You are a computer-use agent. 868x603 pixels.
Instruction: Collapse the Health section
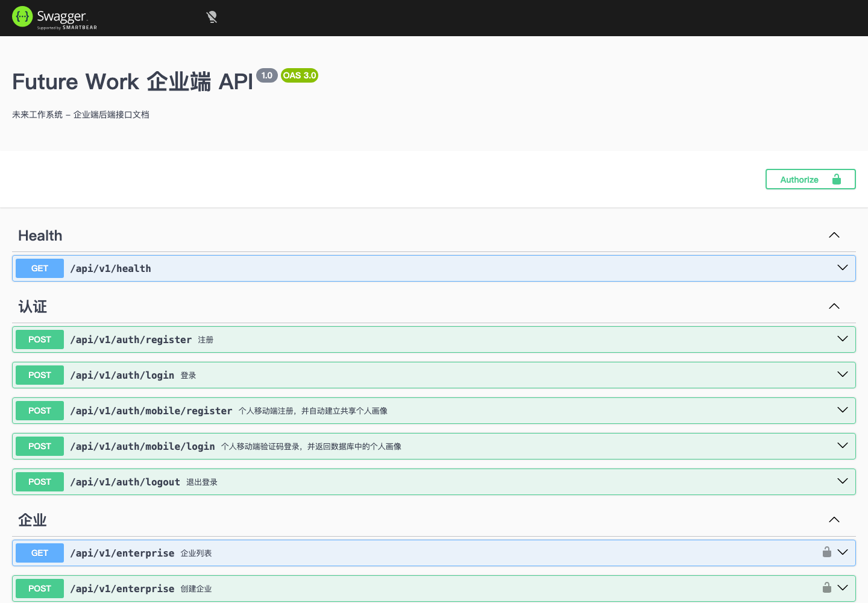pos(834,235)
